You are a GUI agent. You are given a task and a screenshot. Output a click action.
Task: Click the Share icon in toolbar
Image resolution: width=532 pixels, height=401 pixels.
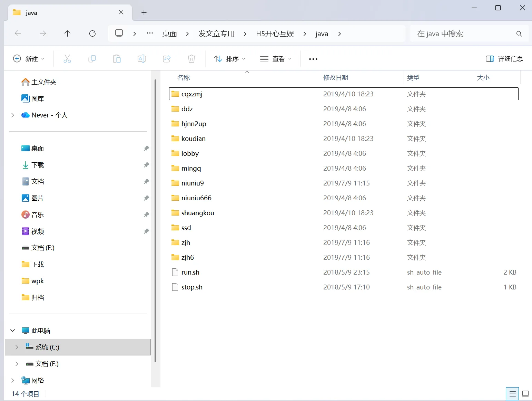tap(167, 59)
